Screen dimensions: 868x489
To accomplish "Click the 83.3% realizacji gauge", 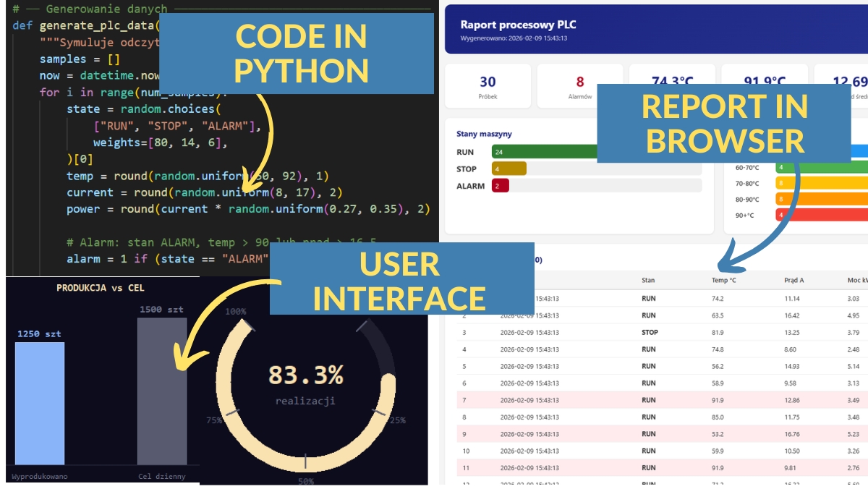I will (x=305, y=383).
